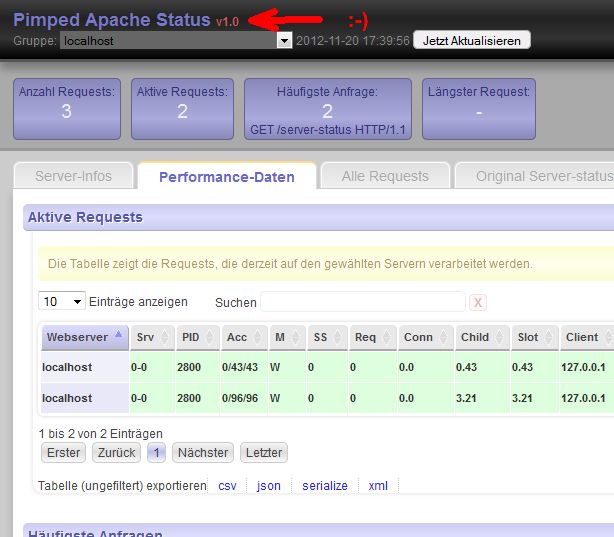Click the Aktive Requests tile

click(x=182, y=109)
